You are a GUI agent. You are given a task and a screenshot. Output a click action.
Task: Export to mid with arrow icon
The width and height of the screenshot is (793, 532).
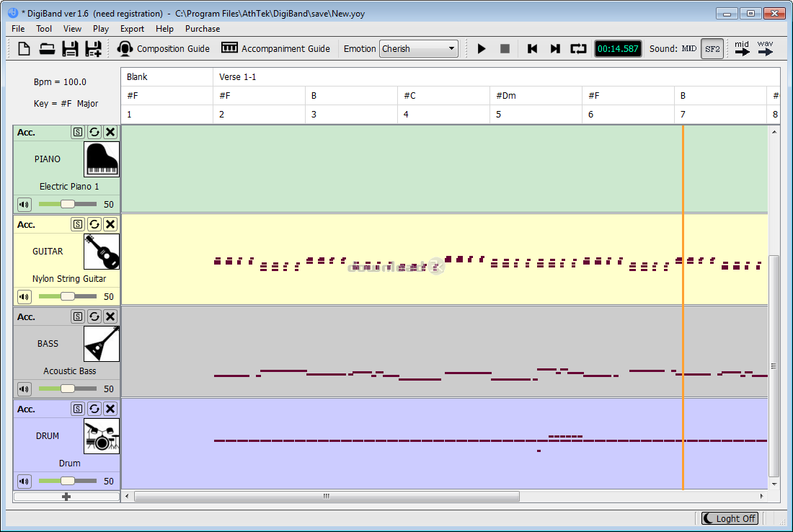tap(742, 48)
